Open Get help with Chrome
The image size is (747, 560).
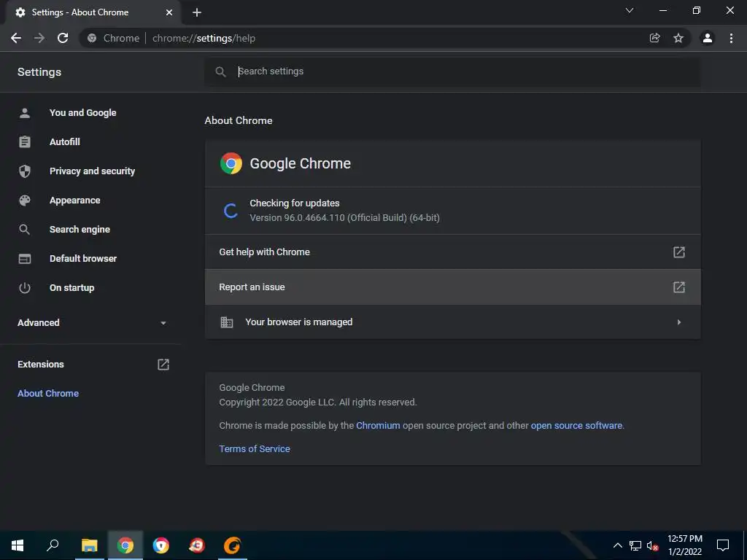[x=452, y=252]
